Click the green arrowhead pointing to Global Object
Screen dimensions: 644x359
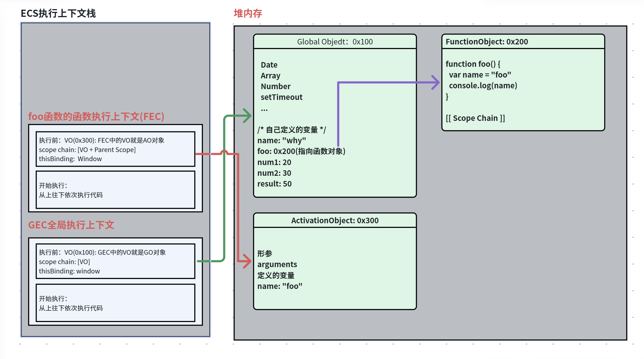coord(248,116)
